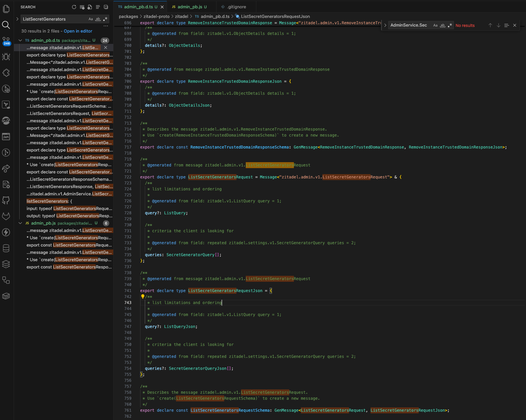Expand the Replace field in sidebar search
The height and width of the screenshot is (420, 526).
pos(17,19)
